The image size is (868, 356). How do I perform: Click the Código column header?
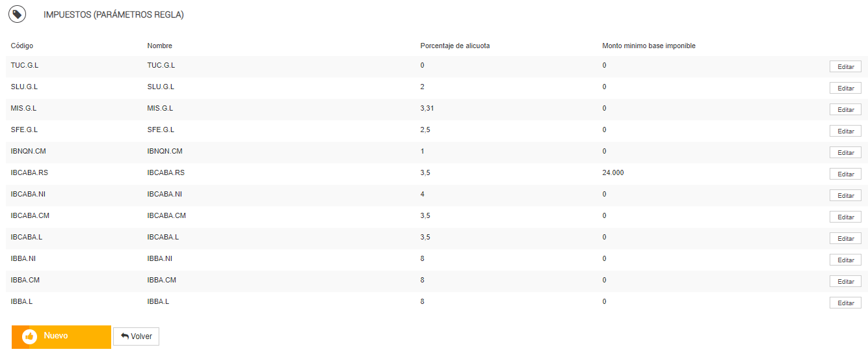[x=22, y=46]
